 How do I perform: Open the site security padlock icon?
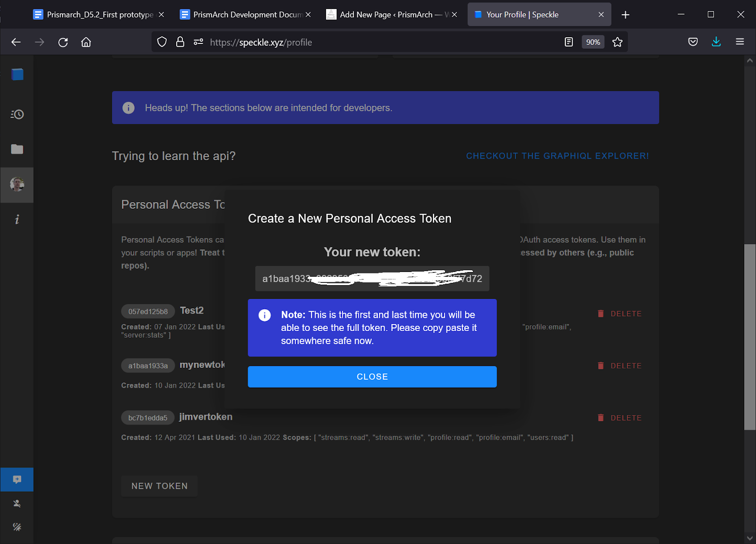(180, 42)
